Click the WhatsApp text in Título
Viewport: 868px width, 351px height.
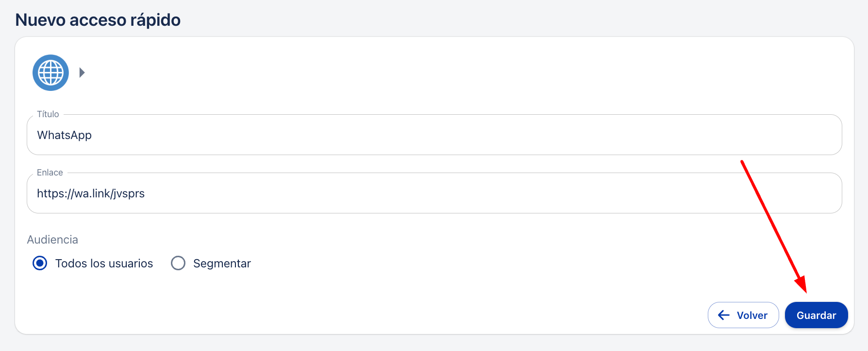(65, 135)
